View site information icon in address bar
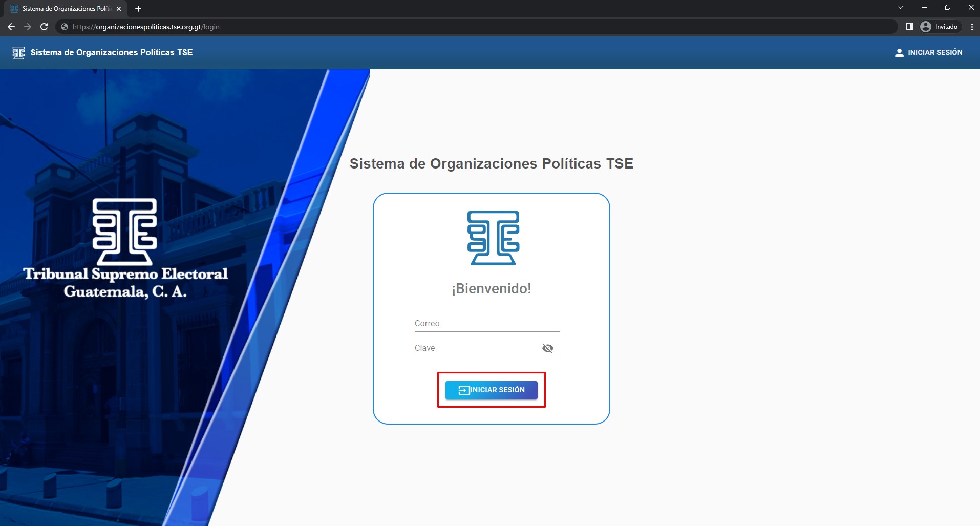Image resolution: width=980 pixels, height=526 pixels. point(65,27)
